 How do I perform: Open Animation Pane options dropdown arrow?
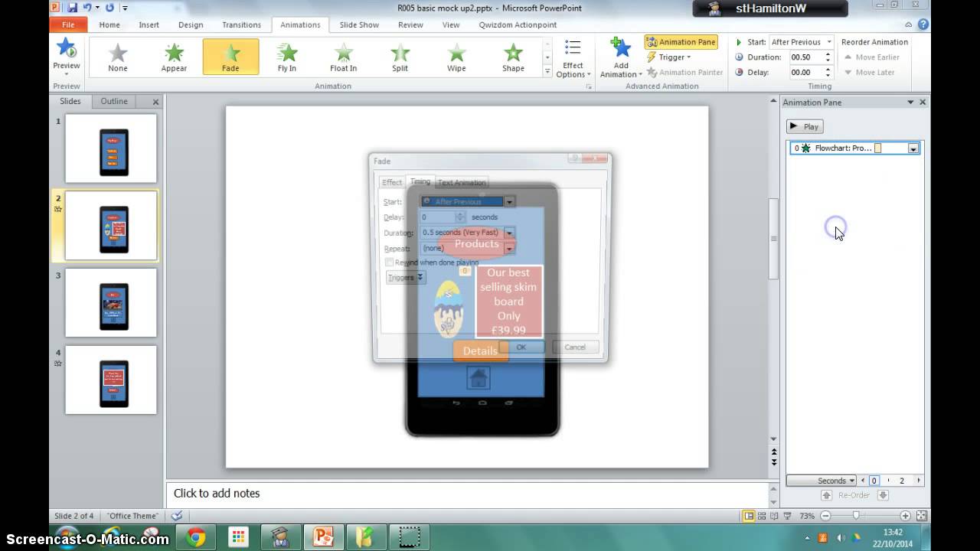pyautogui.click(x=910, y=102)
